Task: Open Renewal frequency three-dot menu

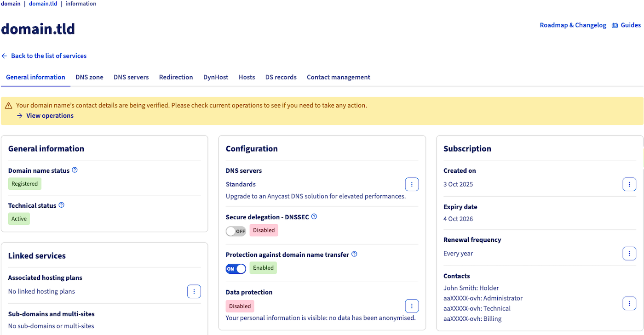Action: [x=629, y=253]
